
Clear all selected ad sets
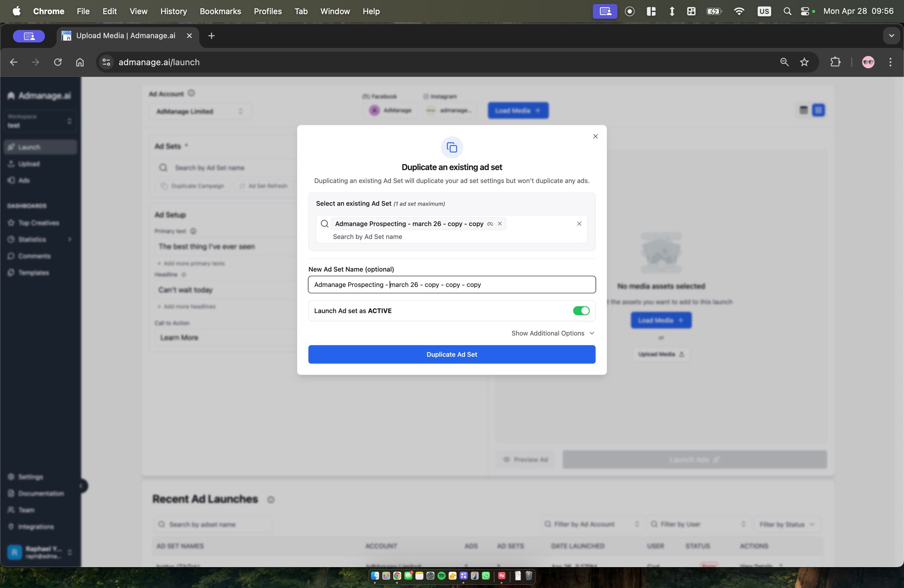[x=579, y=224]
